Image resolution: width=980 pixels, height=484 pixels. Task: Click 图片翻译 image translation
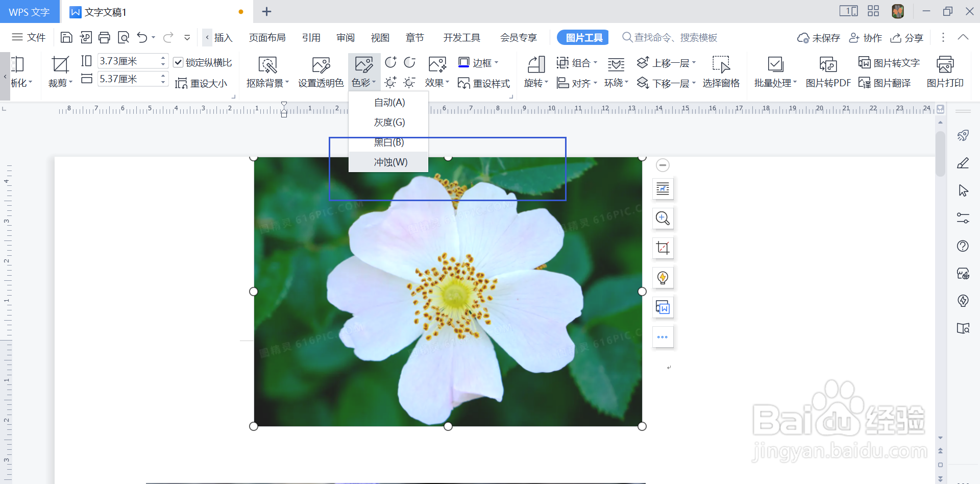tap(885, 83)
